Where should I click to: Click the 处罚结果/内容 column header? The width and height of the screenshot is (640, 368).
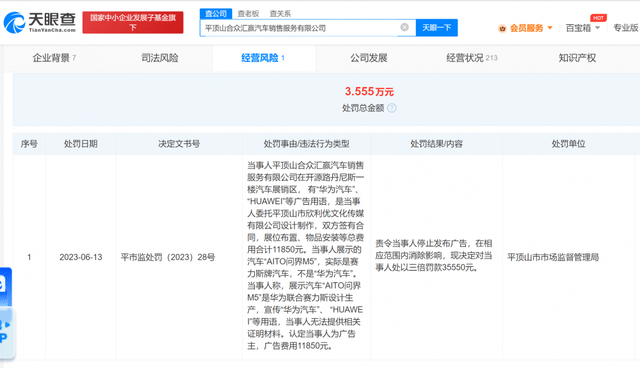click(x=436, y=144)
